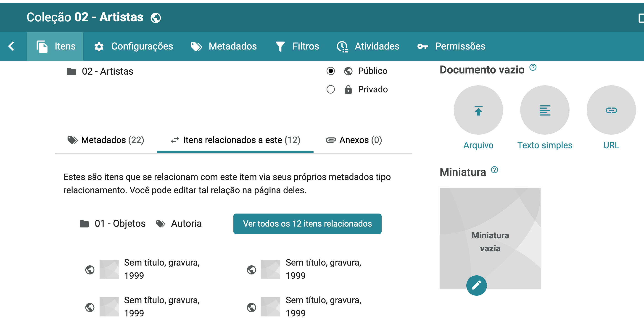This screenshot has width=644, height=334.
Task: Open first Sem título, gravura, 1999 item
Action: (x=161, y=269)
